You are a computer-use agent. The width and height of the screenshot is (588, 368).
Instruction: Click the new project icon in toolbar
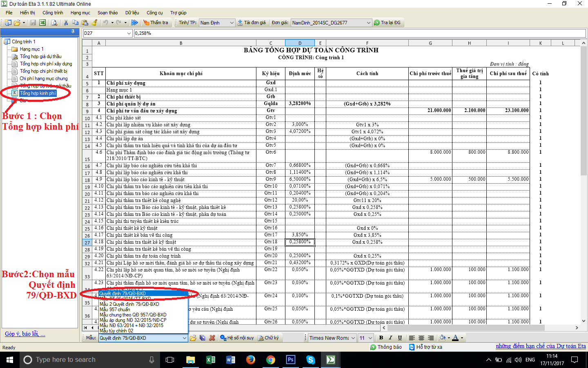coord(8,23)
